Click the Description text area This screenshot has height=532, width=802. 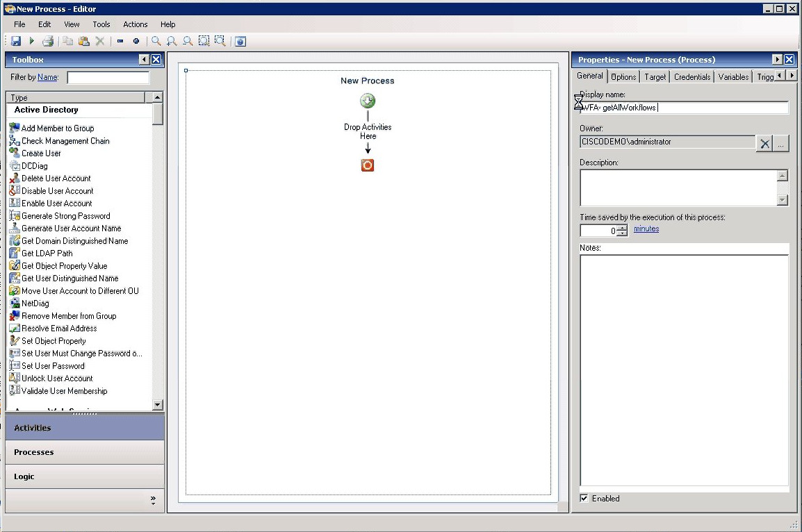(x=678, y=188)
